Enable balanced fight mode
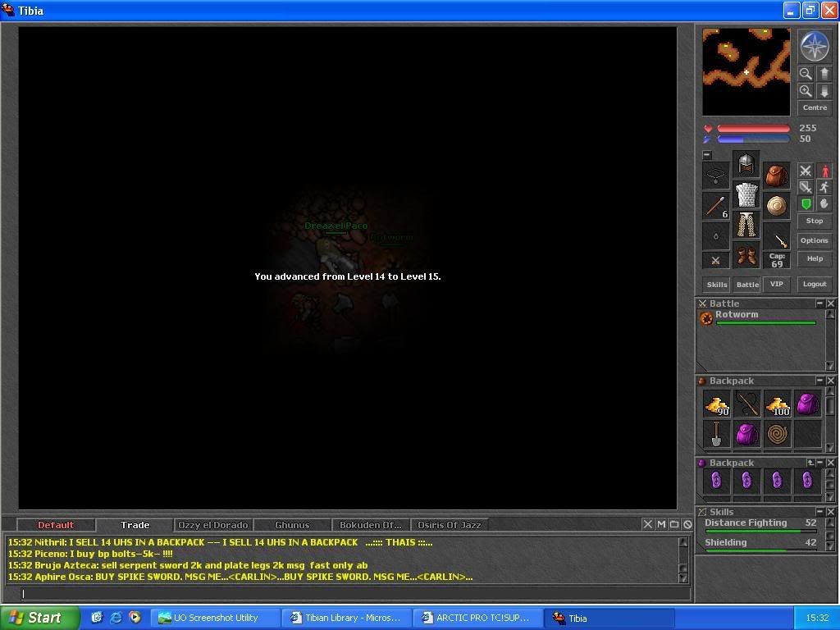 click(806, 187)
